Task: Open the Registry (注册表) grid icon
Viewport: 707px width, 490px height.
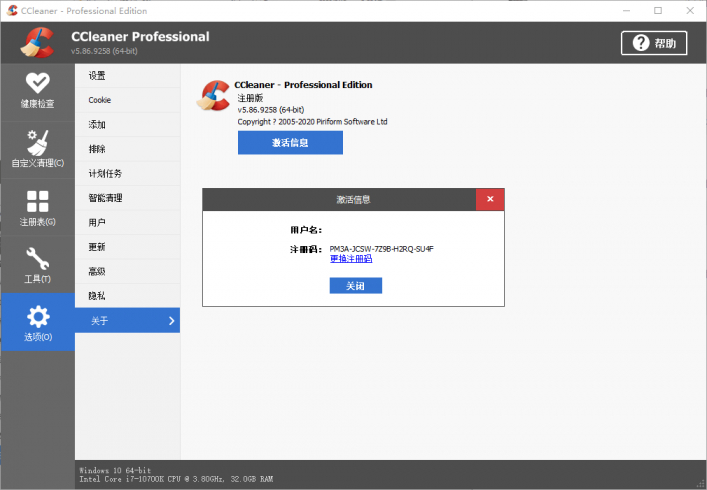Action: pyautogui.click(x=37, y=201)
